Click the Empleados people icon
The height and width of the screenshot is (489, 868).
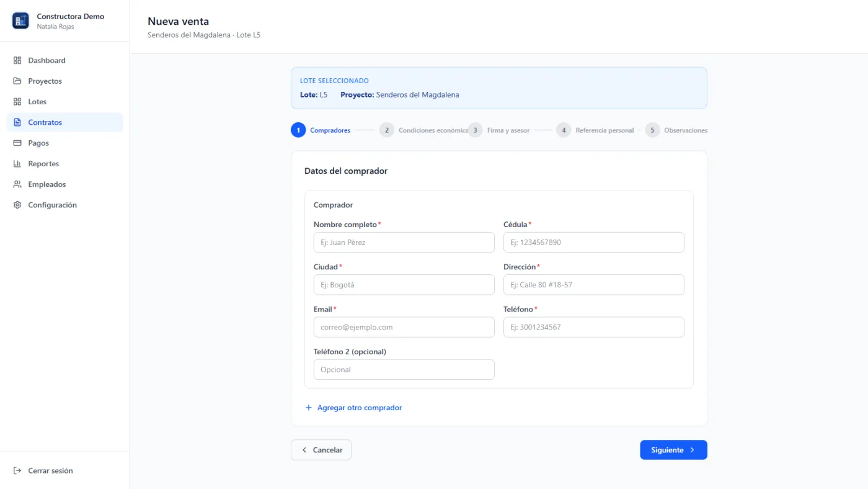(x=17, y=184)
